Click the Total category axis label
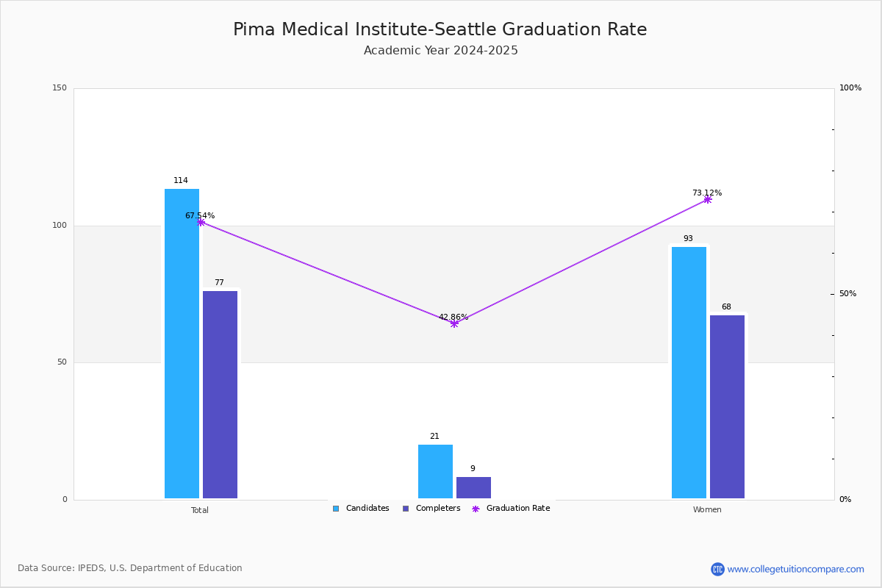 pyautogui.click(x=200, y=510)
